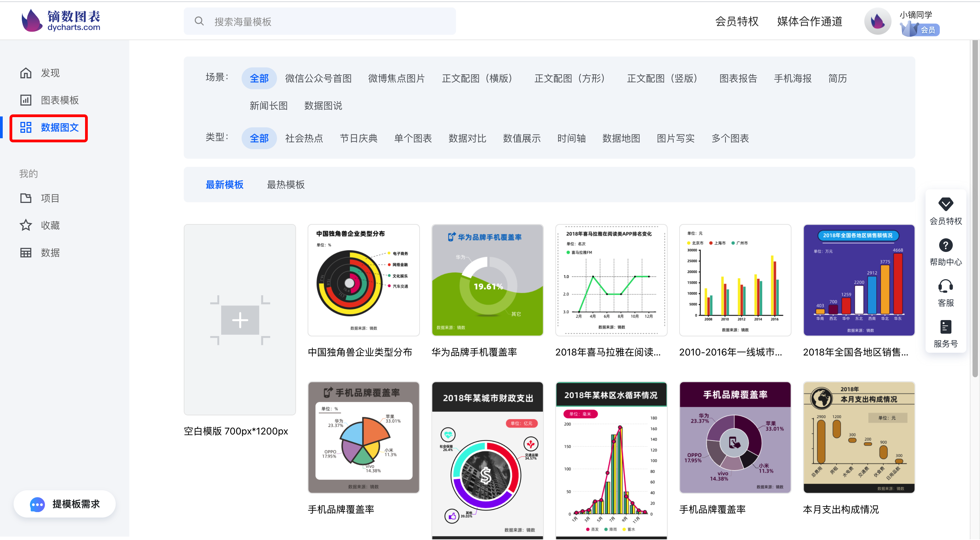The width and height of the screenshot is (980, 540).
Task: Filter type by 多个图表
Action: tap(730, 139)
